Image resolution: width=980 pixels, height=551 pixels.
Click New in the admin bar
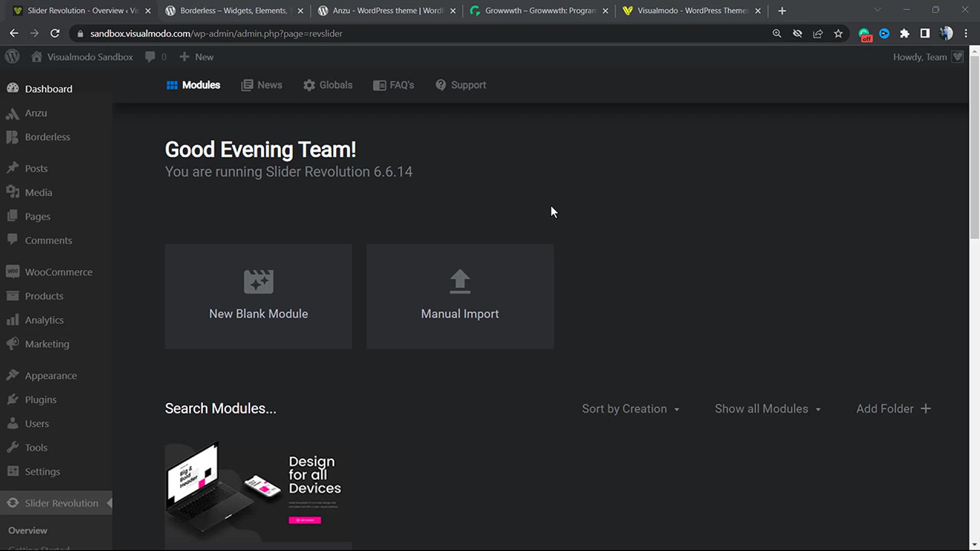[x=197, y=57]
